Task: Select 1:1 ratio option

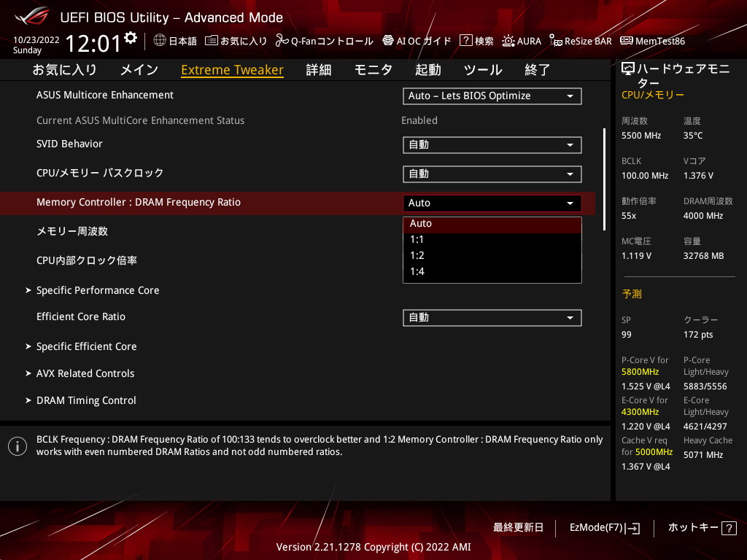Action: click(x=492, y=239)
